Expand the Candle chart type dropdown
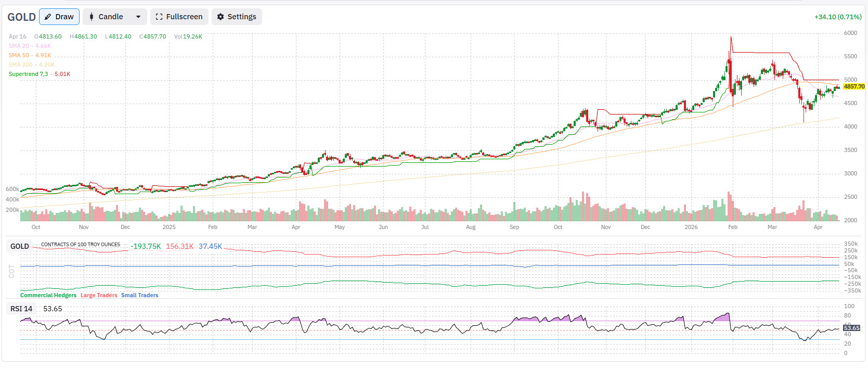Screen dimensions: 868x368 [138, 17]
